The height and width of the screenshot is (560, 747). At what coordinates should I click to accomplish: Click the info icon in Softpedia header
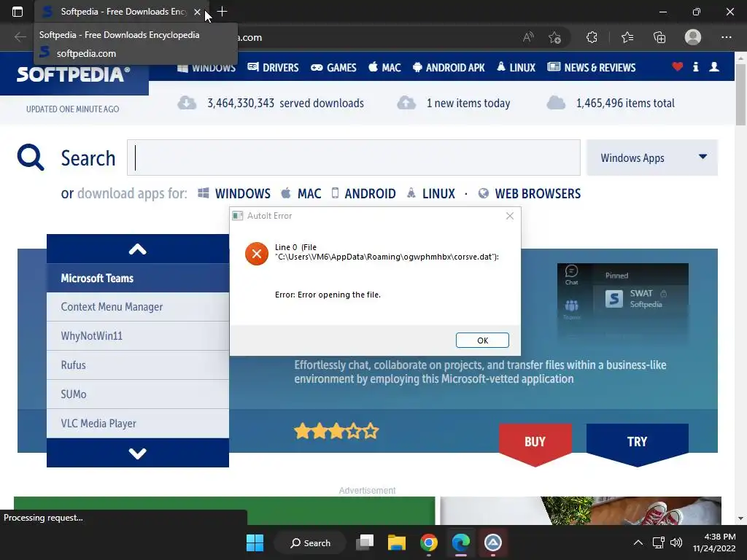[x=695, y=66]
